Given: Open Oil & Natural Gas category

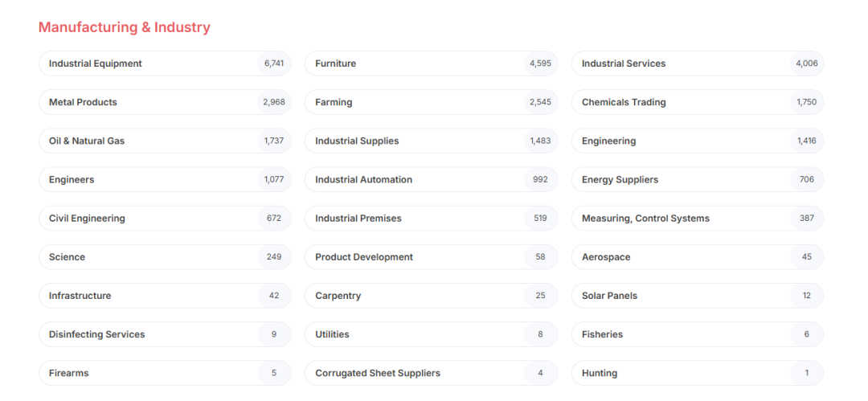Looking at the screenshot, I should (165, 141).
